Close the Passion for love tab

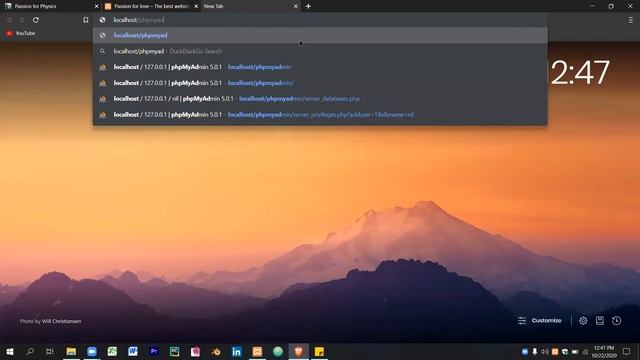[196, 6]
